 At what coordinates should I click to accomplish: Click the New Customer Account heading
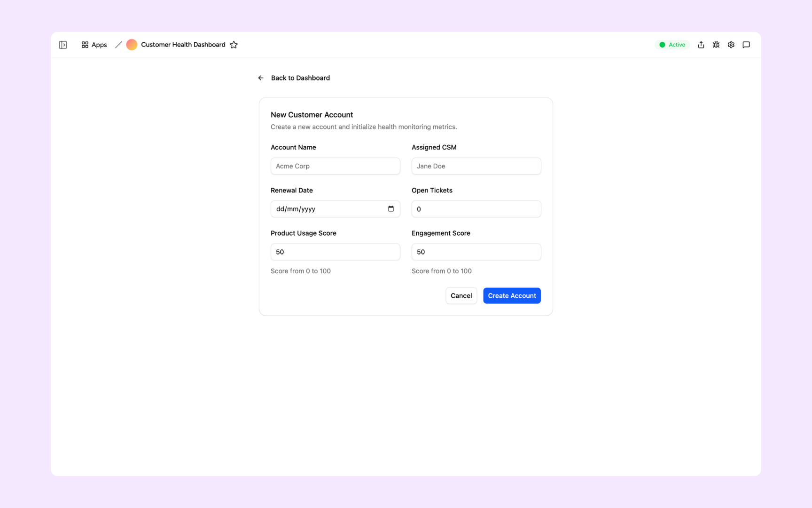312,115
